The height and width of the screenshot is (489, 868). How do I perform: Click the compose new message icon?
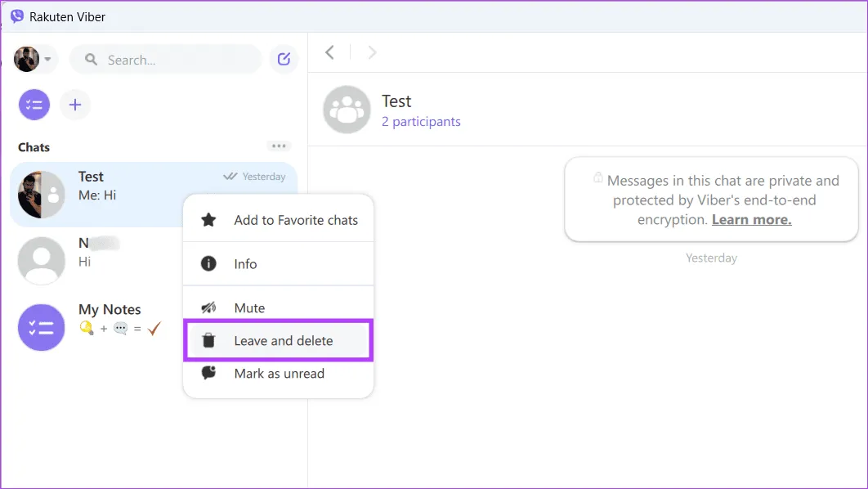click(x=284, y=59)
